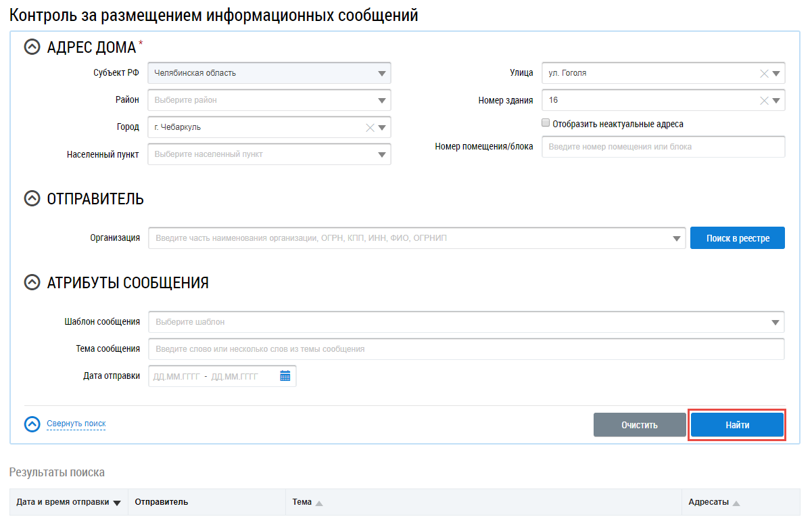Expand the Шаблон сообщения dropdown
812x523 pixels.
(x=775, y=322)
